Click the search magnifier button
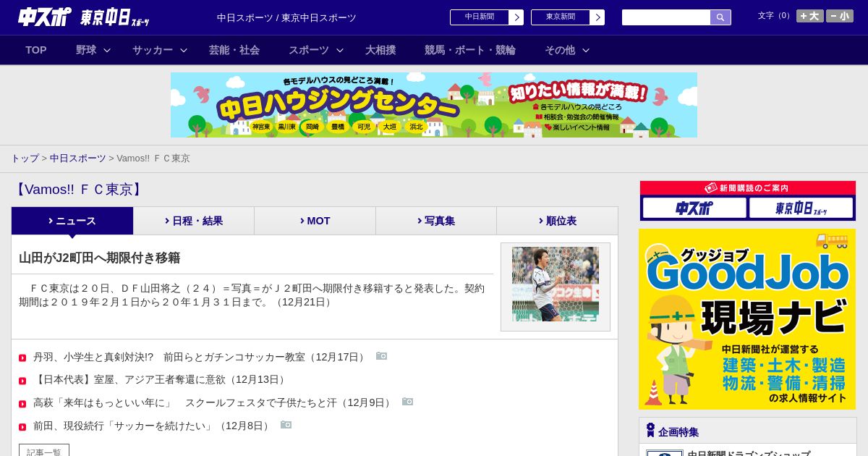Viewport: 868px width, 456px height. [720, 17]
